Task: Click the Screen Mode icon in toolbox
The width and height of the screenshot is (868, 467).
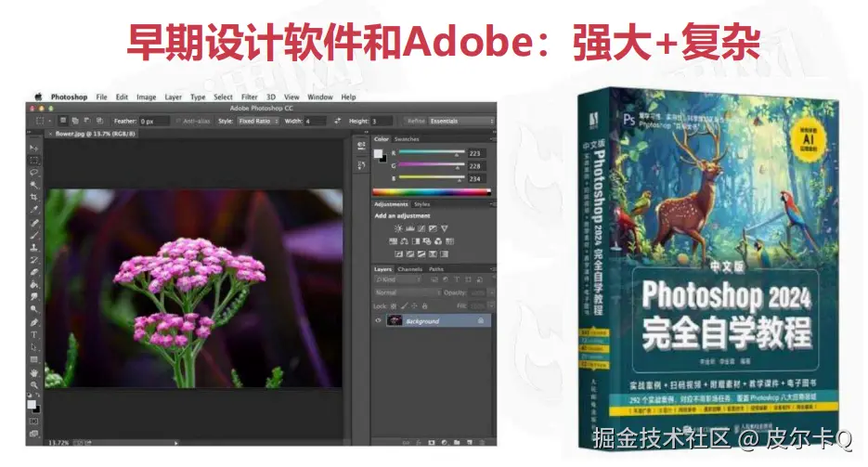Action: (x=33, y=434)
